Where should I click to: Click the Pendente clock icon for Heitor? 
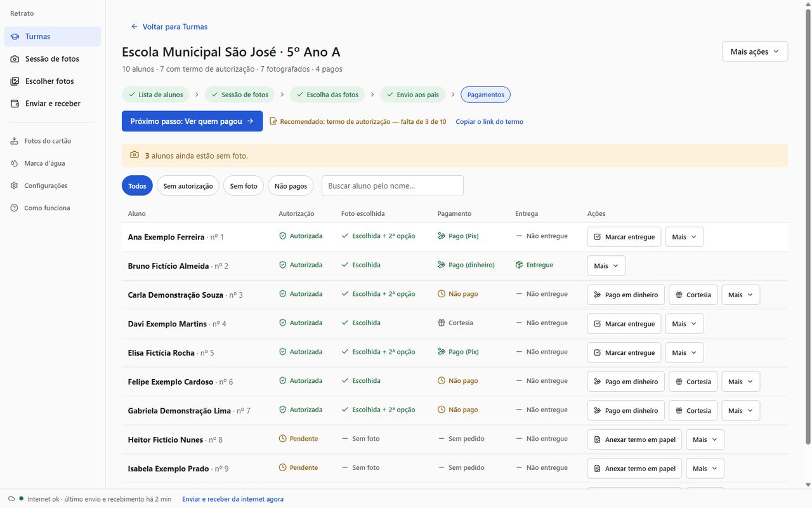point(283,439)
